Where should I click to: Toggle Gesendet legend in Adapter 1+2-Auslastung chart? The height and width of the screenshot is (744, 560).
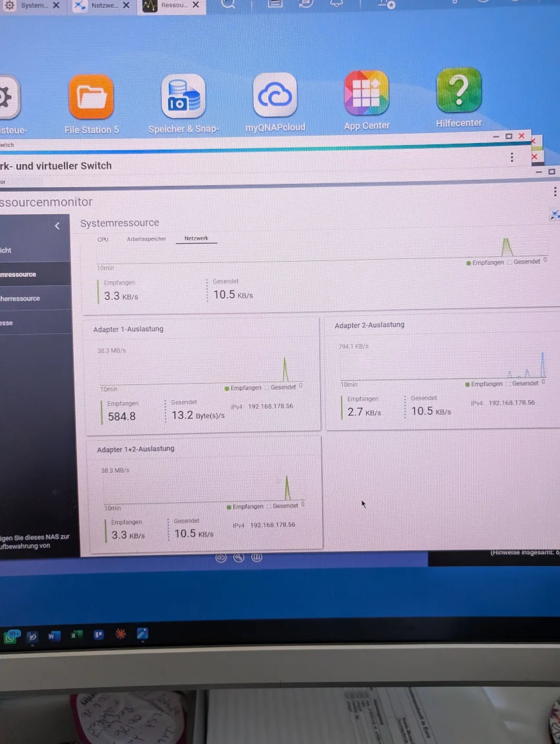click(282, 506)
